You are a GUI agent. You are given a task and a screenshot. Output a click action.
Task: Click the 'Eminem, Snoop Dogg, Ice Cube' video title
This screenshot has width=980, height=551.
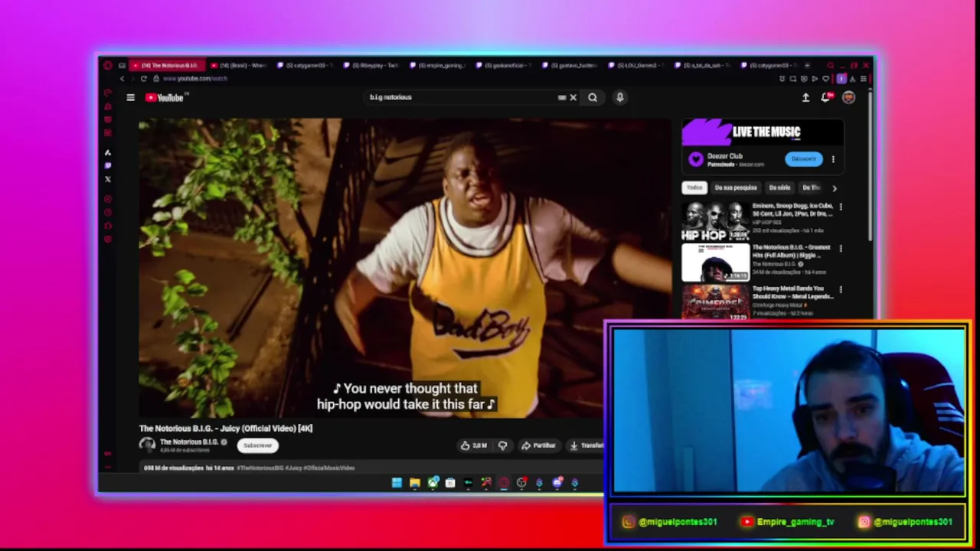coord(792,210)
